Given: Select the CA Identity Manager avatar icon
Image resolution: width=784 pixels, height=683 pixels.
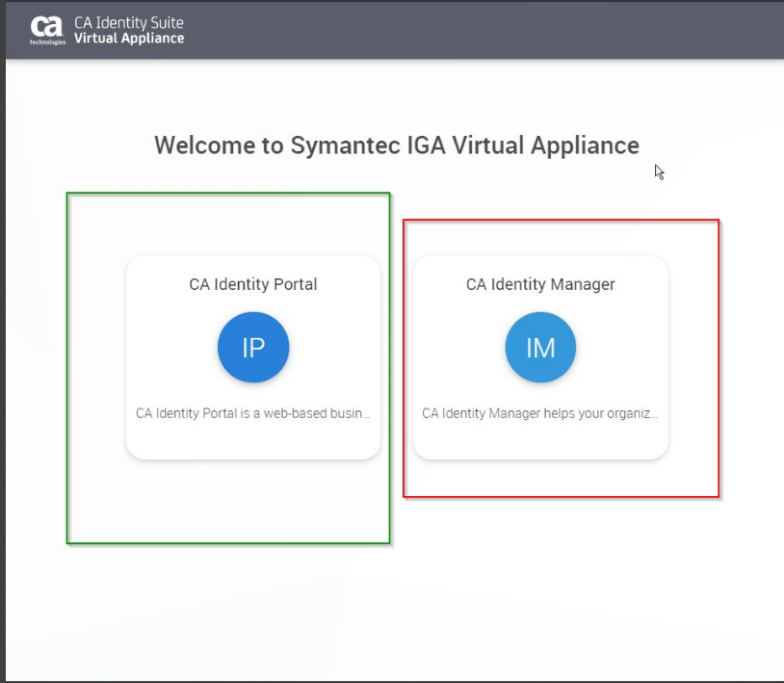Looking at the screenshot, I should pyautogui.click(x=540, y=347).
